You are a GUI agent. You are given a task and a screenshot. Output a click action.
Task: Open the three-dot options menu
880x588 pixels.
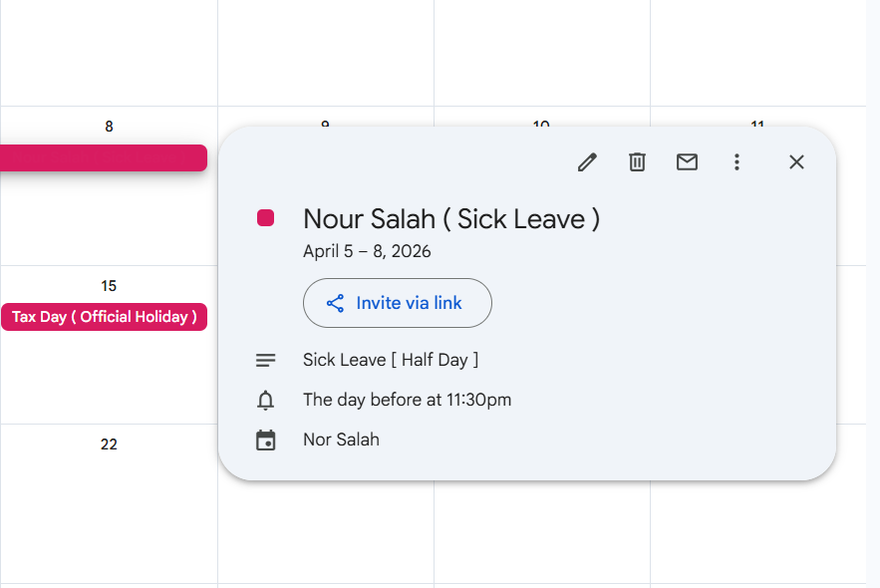tap(736, 162)
